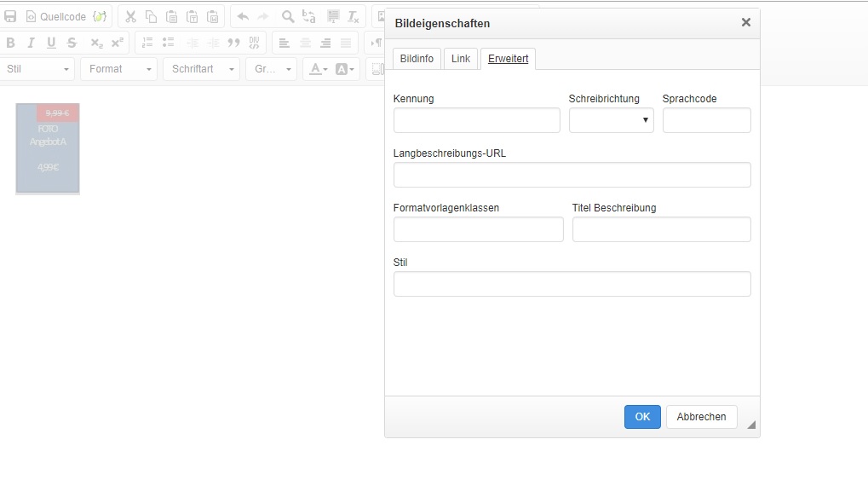Click the Langbeschreibungs-URL input field

[572, 175]
